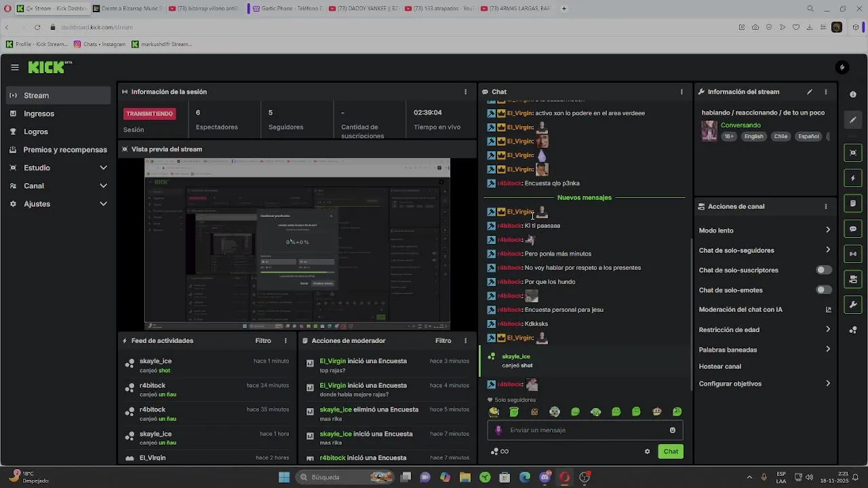Screen dimensions: 868x488
Task: Switch to Create a Bizarrap Music browser tab
Action: tap(127, 9)
